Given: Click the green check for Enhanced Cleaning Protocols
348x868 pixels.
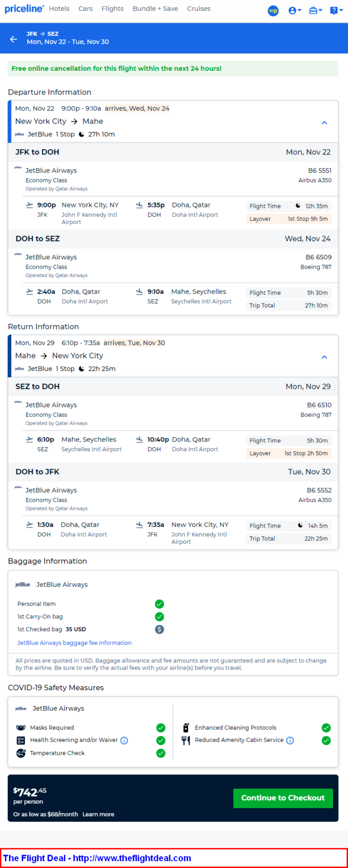Looking at the screenshot, I should click(x=326, y=728).
